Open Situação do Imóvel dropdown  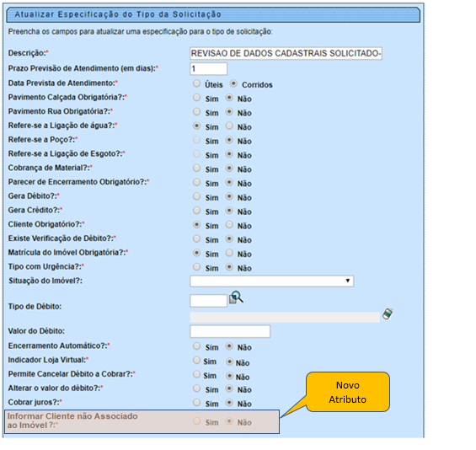click(271, 281)
